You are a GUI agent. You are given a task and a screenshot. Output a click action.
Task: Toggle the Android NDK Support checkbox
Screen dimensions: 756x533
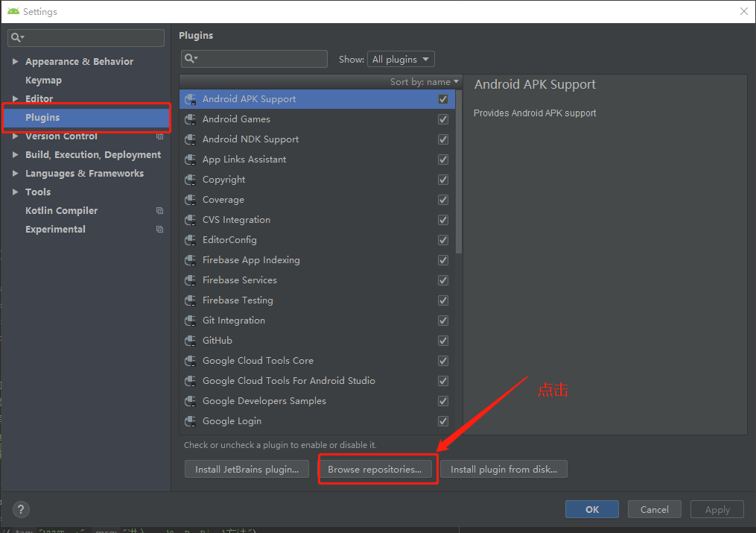pos(443,139)
